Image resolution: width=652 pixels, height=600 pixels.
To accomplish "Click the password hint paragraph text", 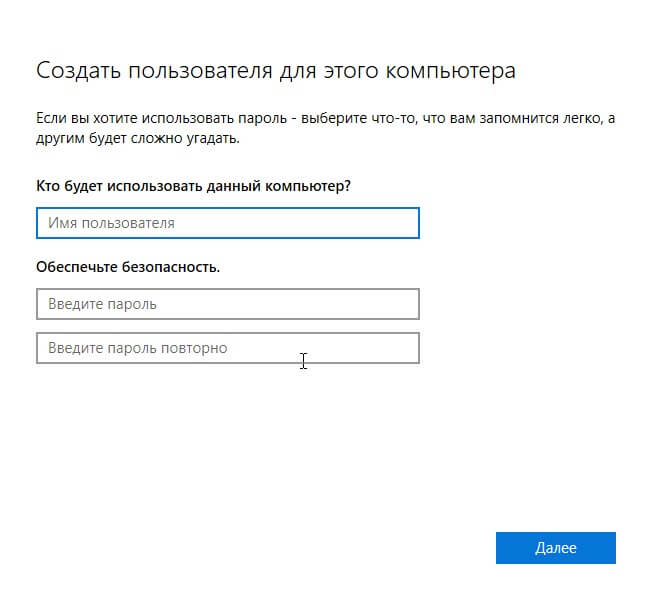I will click(326, 128).
